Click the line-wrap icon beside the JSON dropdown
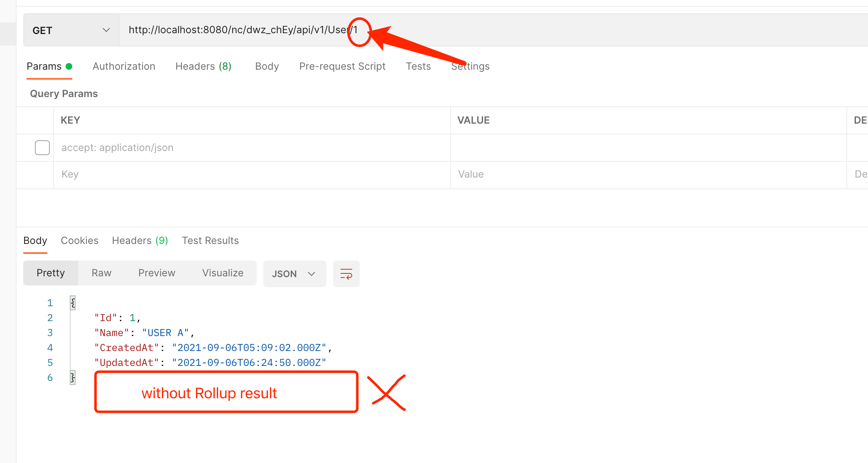 coord(346,274)
